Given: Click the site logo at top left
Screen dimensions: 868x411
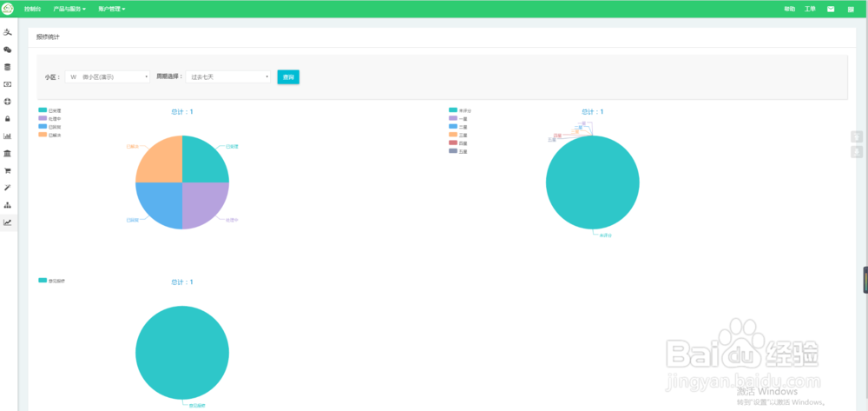Looking at the screenshot, I should coord(8,9).
